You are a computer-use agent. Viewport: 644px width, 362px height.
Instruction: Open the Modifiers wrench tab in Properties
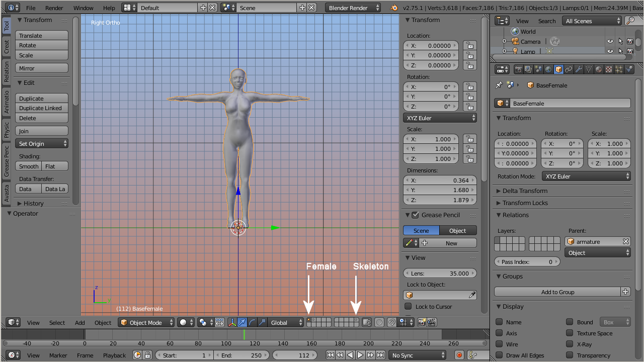click(x=579, y=69)
